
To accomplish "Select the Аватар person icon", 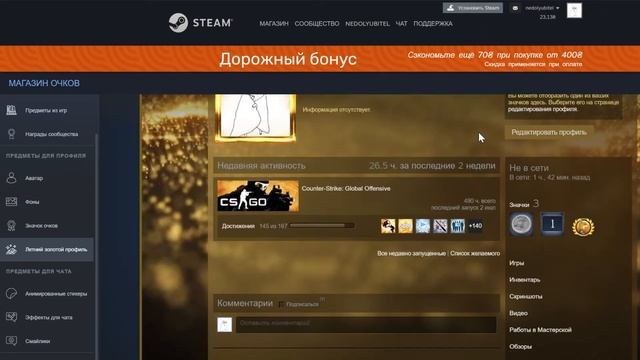I will pyautogui.click(x=11, y=178).
